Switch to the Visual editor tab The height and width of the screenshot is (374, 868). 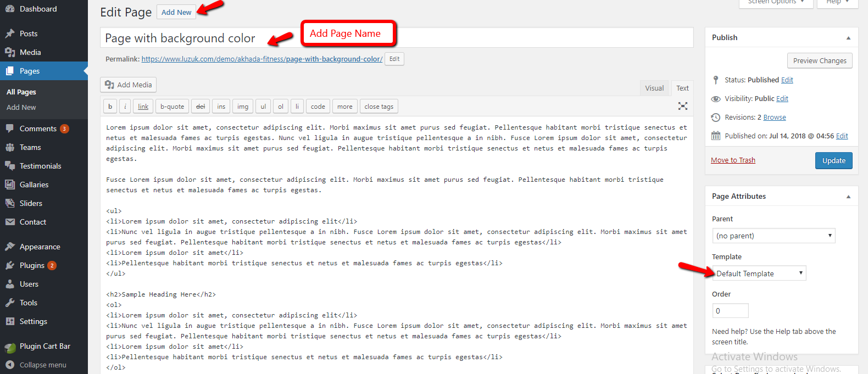tap(654, 88)
